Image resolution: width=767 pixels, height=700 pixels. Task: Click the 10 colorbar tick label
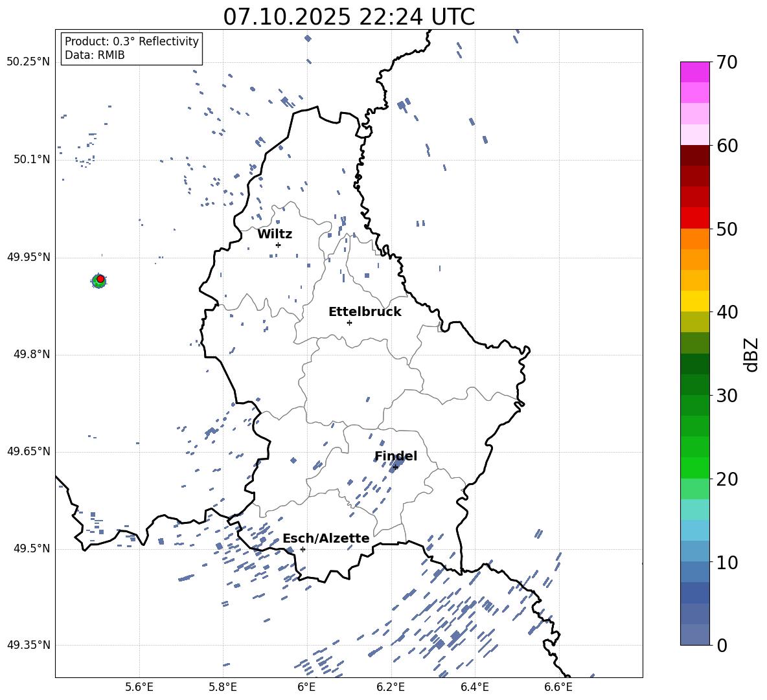[x=727, y=563]
